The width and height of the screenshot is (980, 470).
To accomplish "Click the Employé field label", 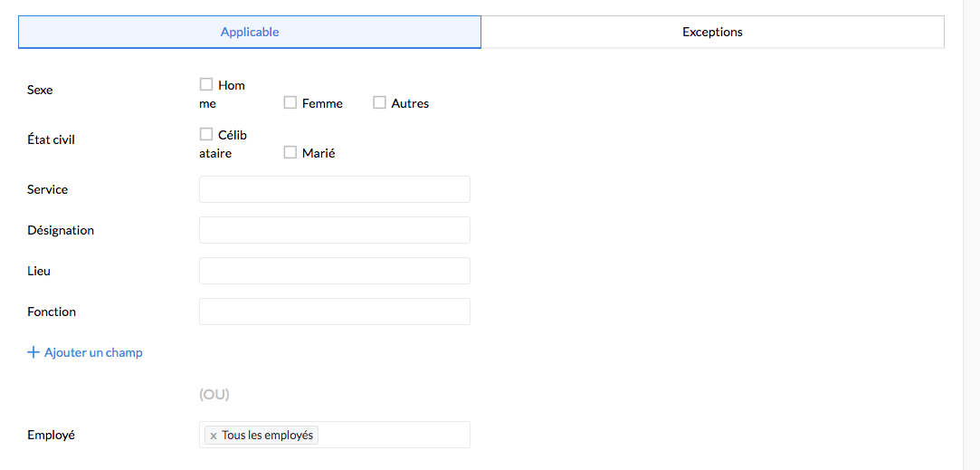I will 52,435.
